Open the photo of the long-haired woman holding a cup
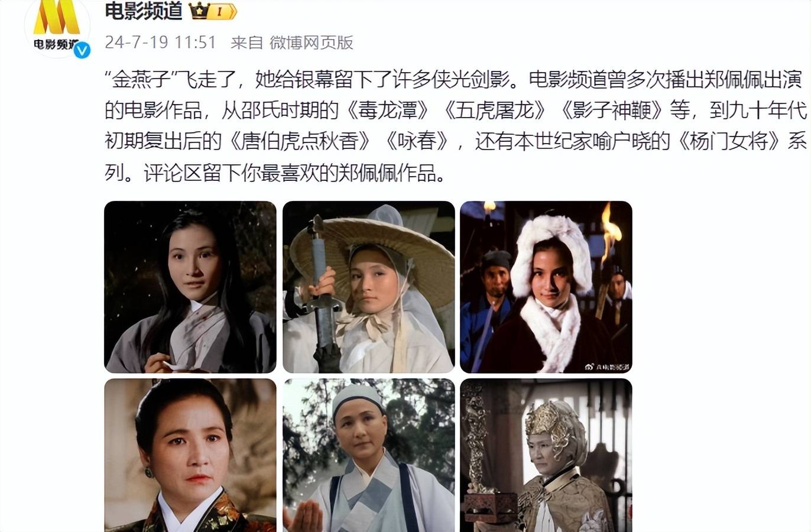The height and width of the screenshot is (532, 811). click(x=190, y=287)
